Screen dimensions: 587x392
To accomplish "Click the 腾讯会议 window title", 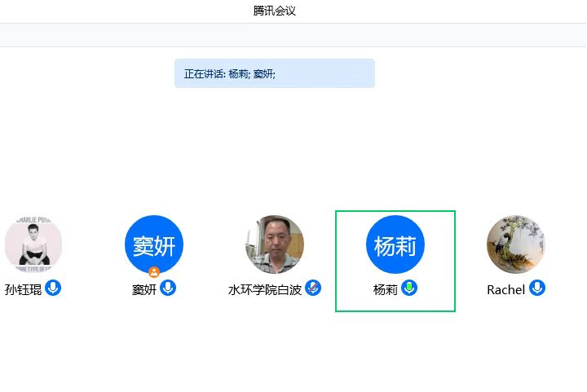I will (x=274, y=11).
